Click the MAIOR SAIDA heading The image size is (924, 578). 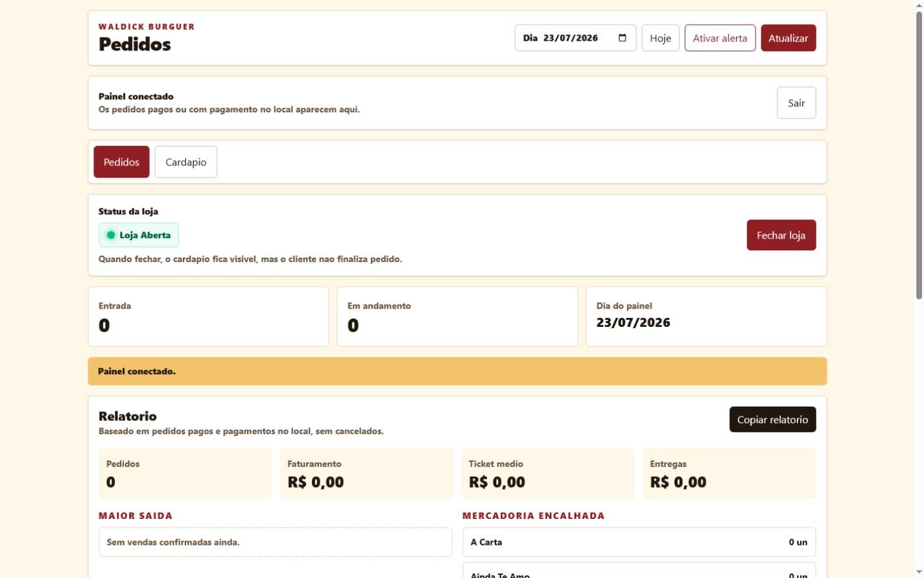pos(136,516)
